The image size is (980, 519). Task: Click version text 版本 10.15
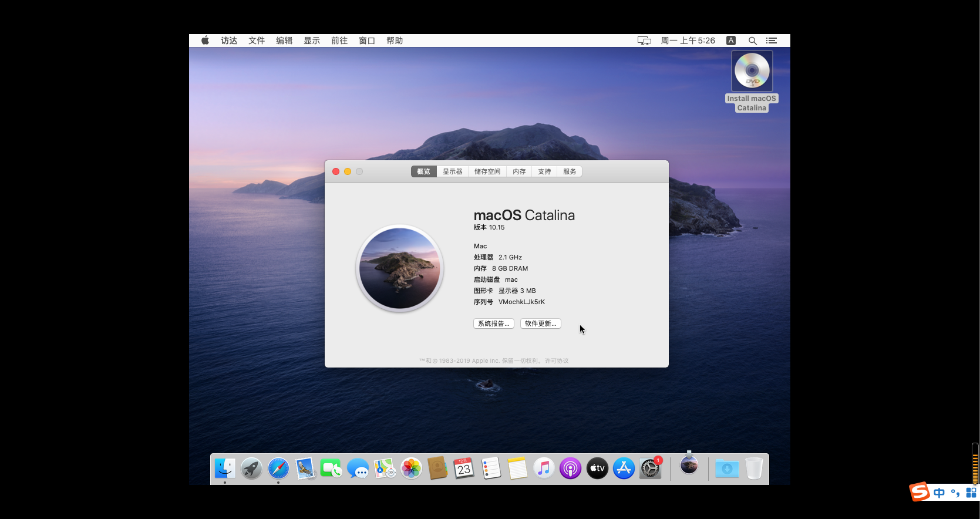489,227
